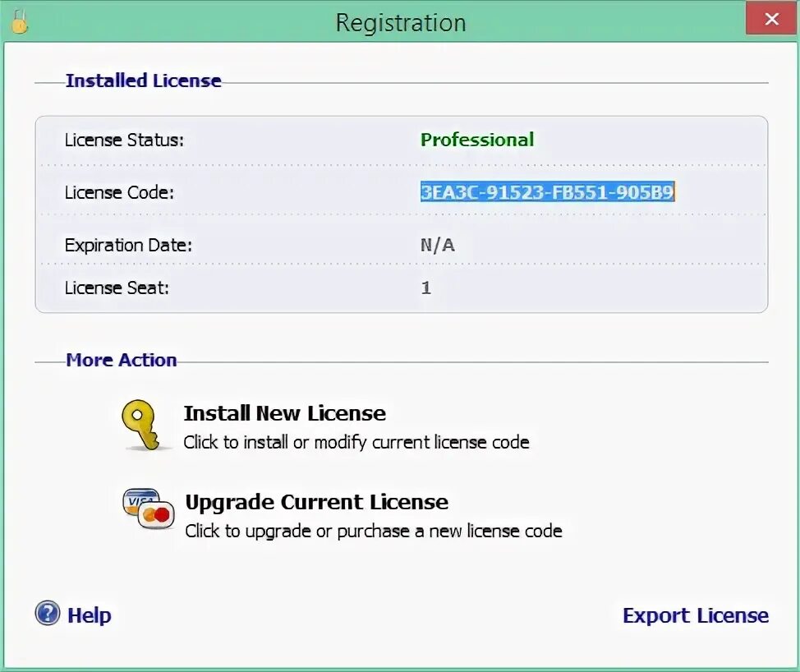800x672 pixels.
Task: Select the highlighted license code field
Action: [548, 192]
